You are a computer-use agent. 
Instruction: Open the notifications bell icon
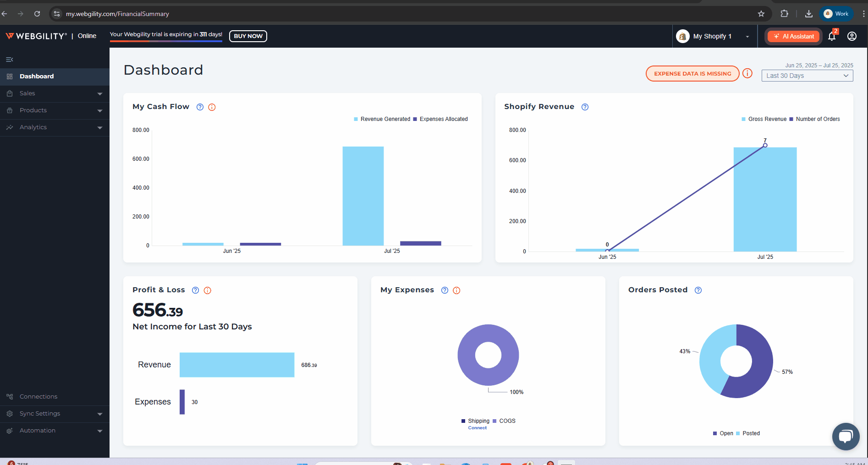(832, 37)
